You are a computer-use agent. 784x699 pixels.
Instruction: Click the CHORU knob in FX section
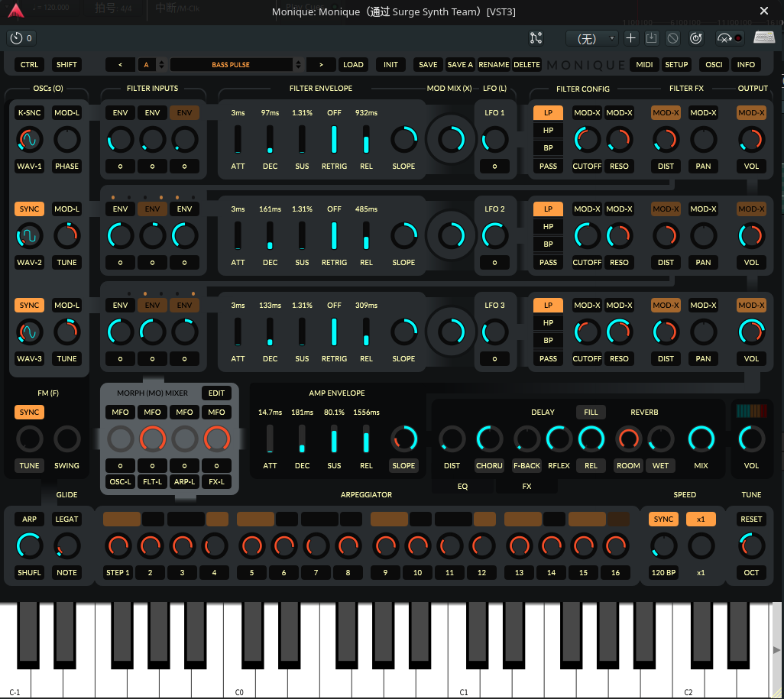489,439
